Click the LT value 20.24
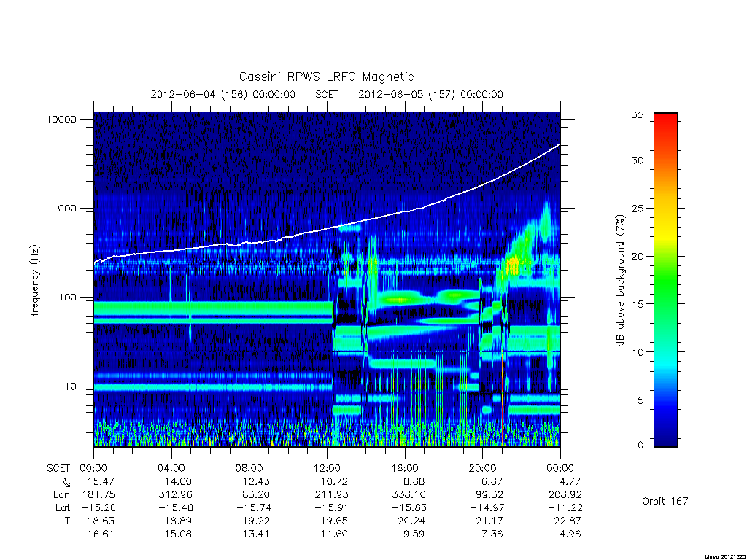The image size is (747, 560). point(411,521)
